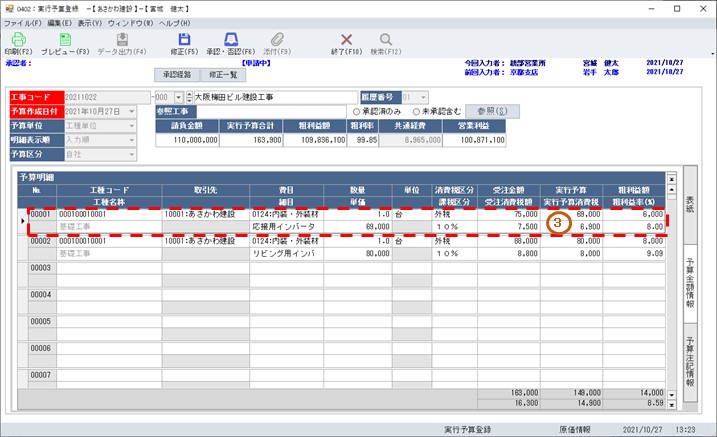Image resolution: width=717 pixels, height=437 pixels.
Task: Click the データ出力 (F4) export icon
Action: pos(119,40)
